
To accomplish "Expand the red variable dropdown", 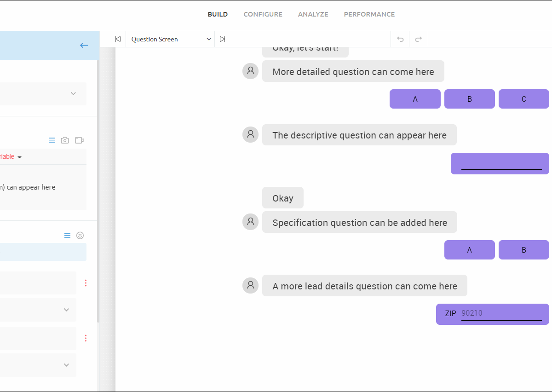I will pyautogui.click(x=19, y=157).
